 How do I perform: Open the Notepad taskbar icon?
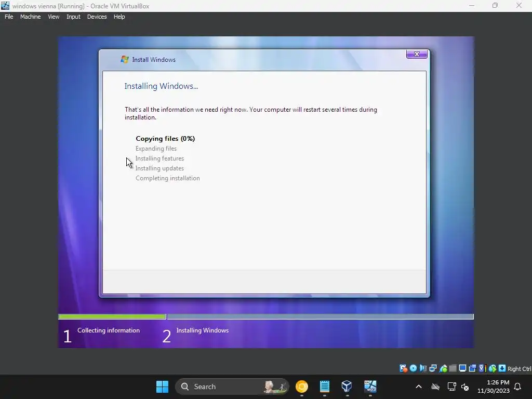[325, 387]
